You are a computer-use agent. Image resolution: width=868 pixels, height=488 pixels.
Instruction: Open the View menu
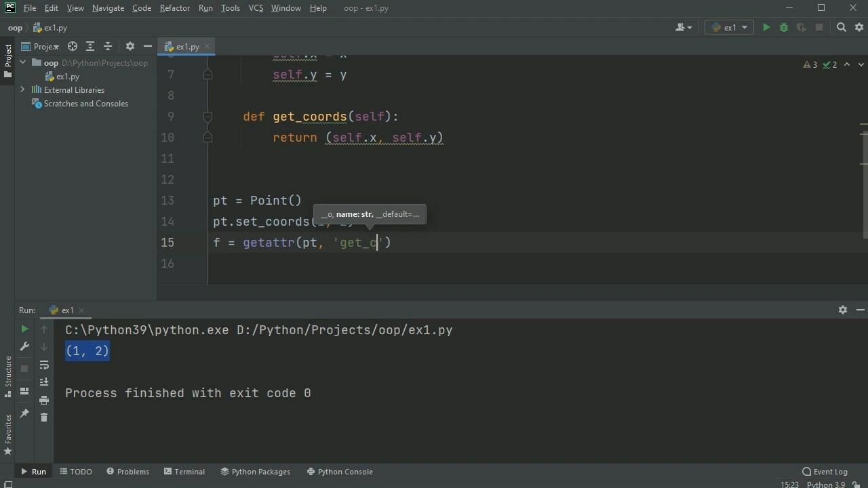pos(75,8)
